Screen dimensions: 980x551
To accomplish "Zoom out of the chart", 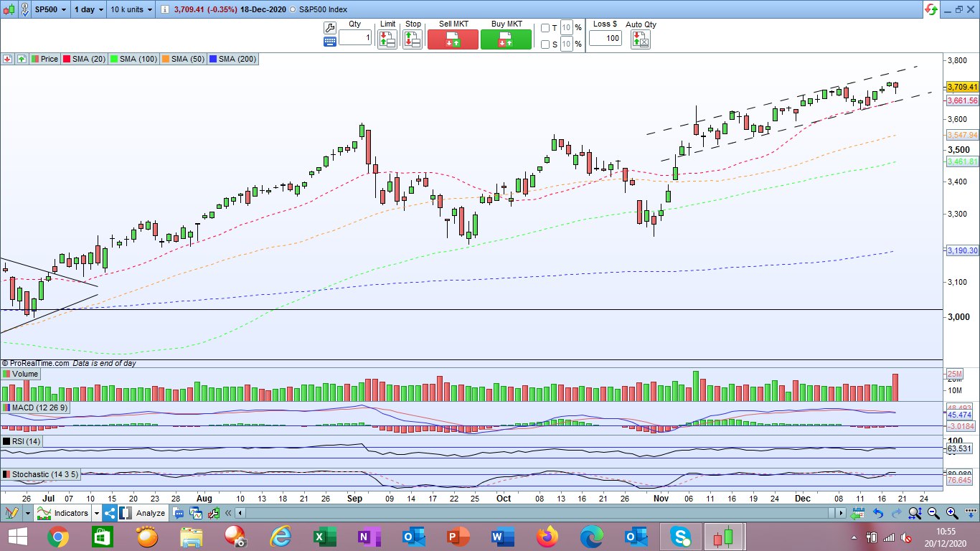I will [934, 513].
